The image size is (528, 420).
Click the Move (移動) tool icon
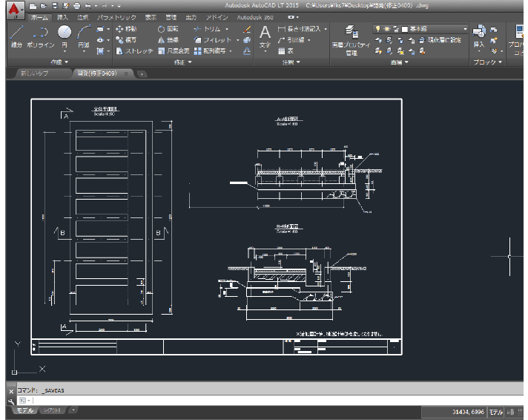(119, 29)
